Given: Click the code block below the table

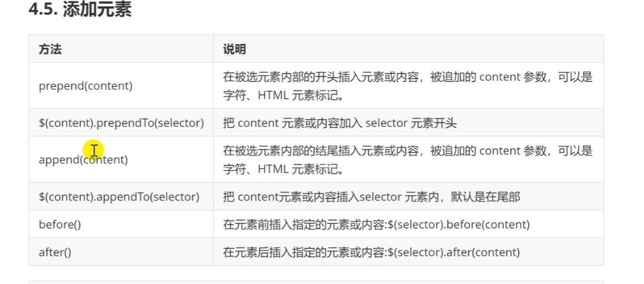Looking at the screenshot, I should 316,282.
